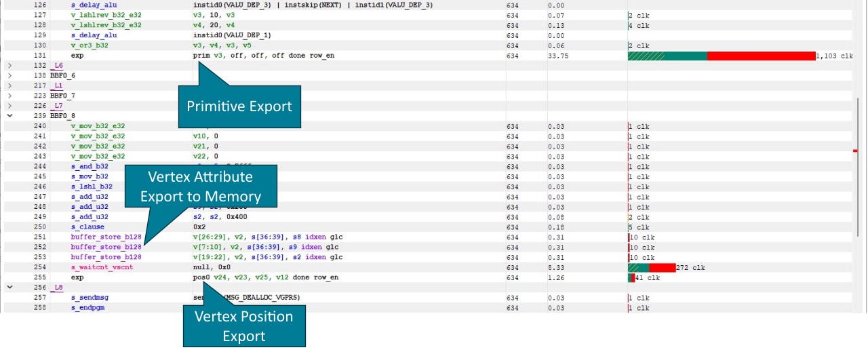Click the red marker on the vertical scrollbar
This screenshot has width=868, height=352.
click(855, 151)
